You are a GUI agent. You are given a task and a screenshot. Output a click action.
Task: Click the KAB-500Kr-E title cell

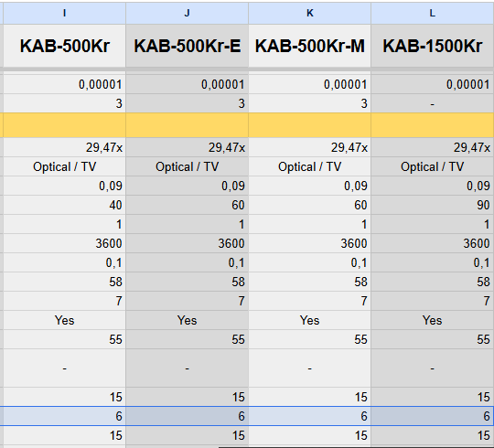click(x=188, y=46)
